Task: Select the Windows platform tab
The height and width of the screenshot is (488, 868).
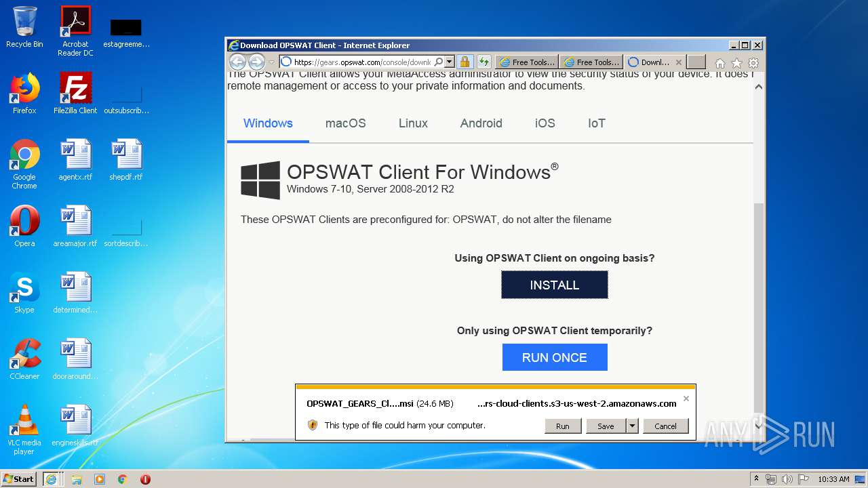Action: (x=268, y=123)
